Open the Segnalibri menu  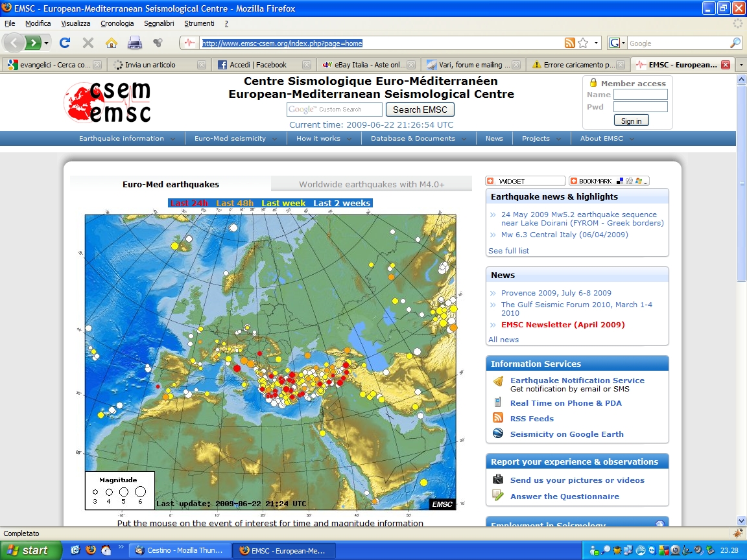click(159, 23)
